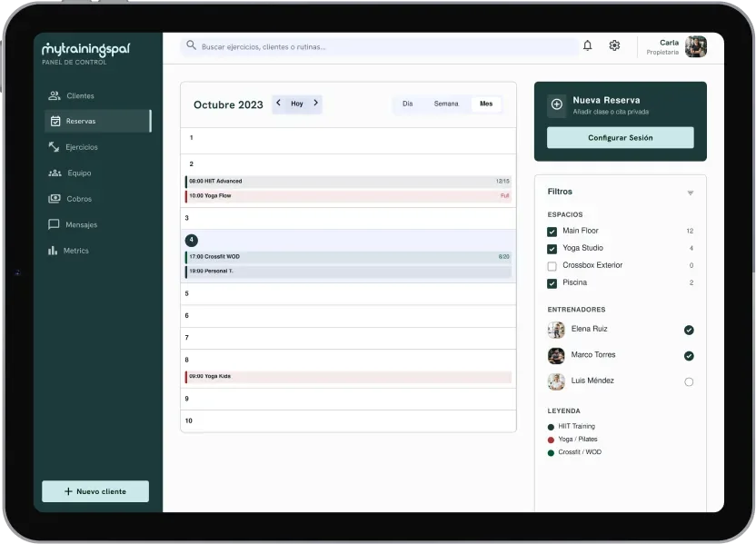This screenshot has height=544, width=756.
Task: Open the Equipo team icon
Action: pos(55,173)
